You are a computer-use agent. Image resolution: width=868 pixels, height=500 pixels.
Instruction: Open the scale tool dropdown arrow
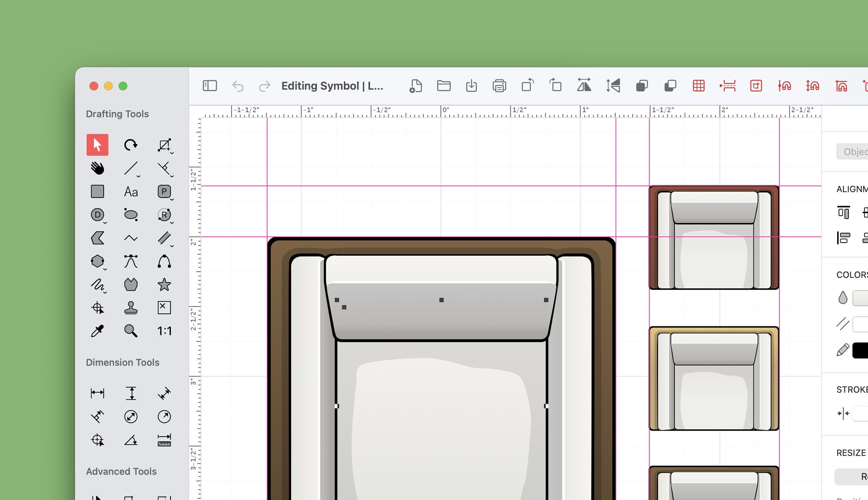pos(172,153)
